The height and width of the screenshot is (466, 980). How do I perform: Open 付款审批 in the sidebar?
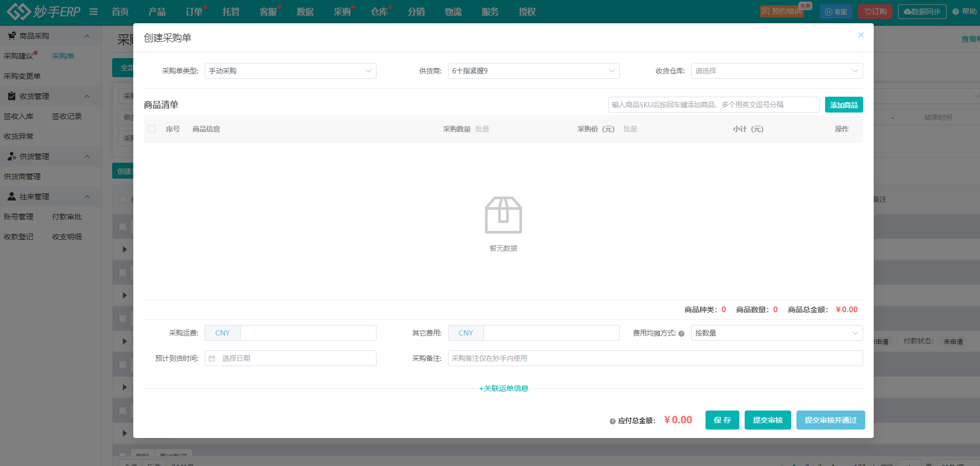67,217
